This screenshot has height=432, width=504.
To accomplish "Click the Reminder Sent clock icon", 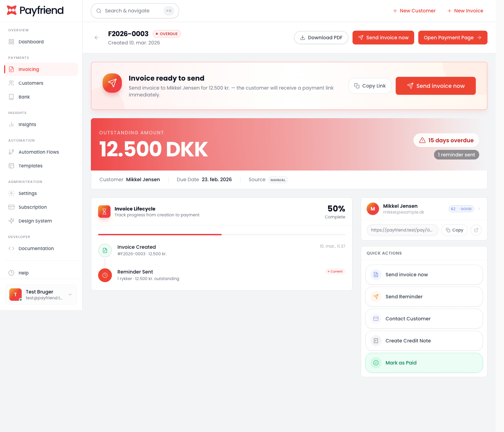I will (105, 275).
